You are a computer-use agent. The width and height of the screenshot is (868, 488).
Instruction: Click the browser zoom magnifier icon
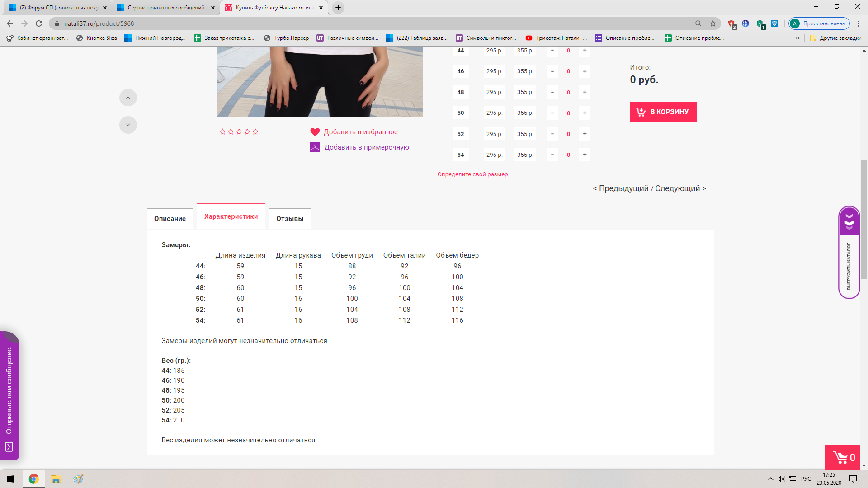[698, 23]
